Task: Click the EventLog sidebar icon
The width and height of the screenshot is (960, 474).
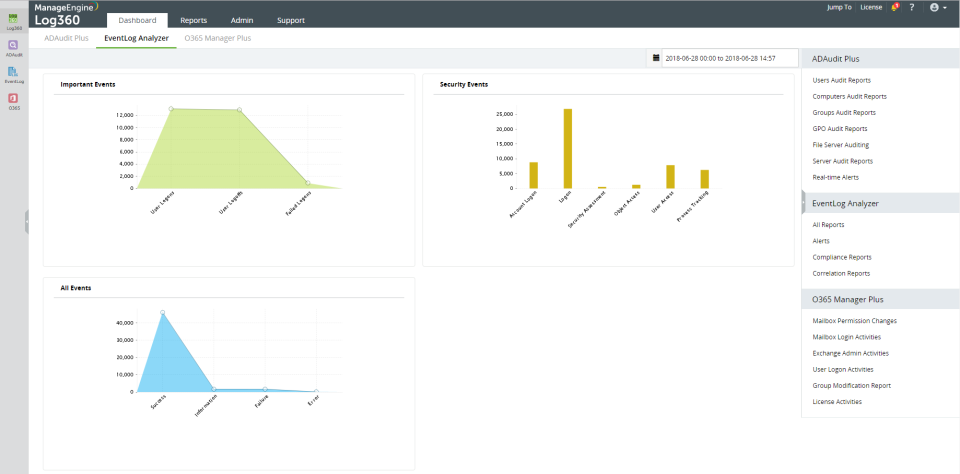Action: (14, 74)
